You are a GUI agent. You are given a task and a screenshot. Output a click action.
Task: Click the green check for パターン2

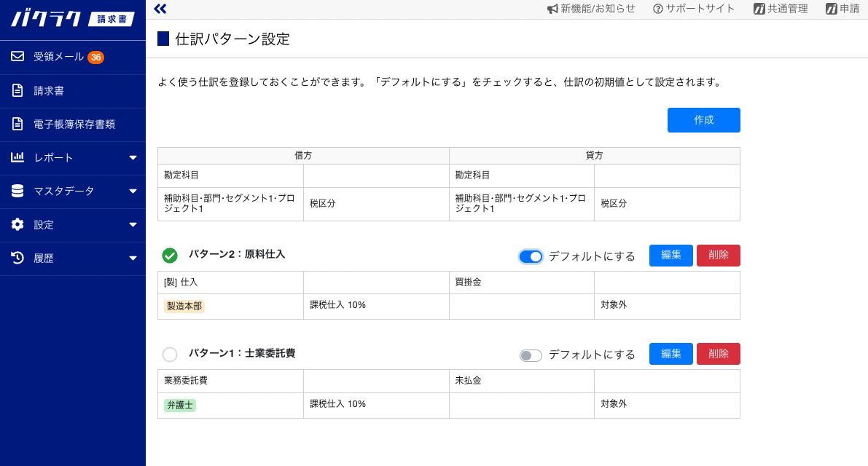tap(170, 256)
